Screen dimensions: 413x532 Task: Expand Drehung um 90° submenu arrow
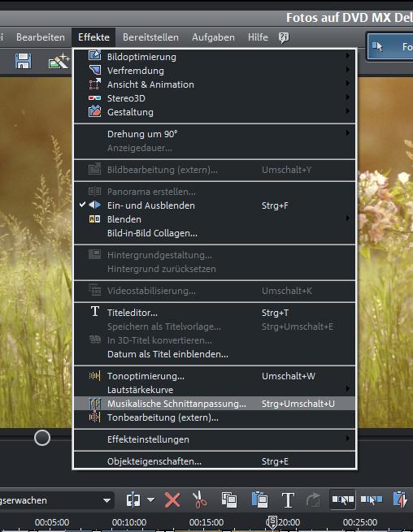pos(347,133)
